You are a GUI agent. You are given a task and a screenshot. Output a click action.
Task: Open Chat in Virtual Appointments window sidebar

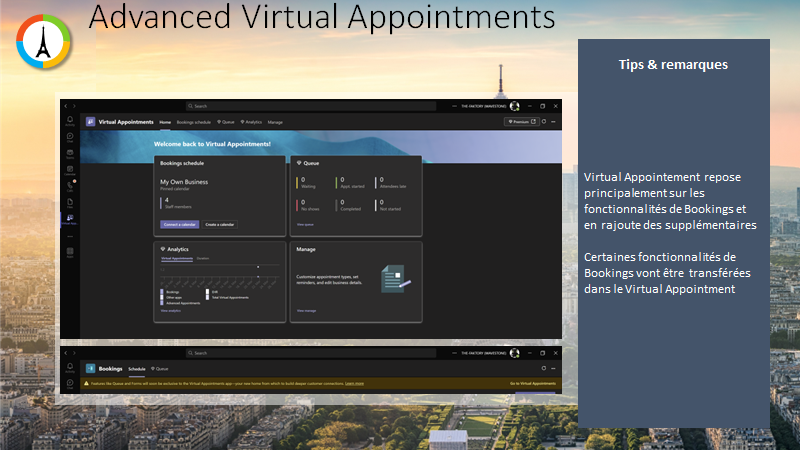coord(70,137)
